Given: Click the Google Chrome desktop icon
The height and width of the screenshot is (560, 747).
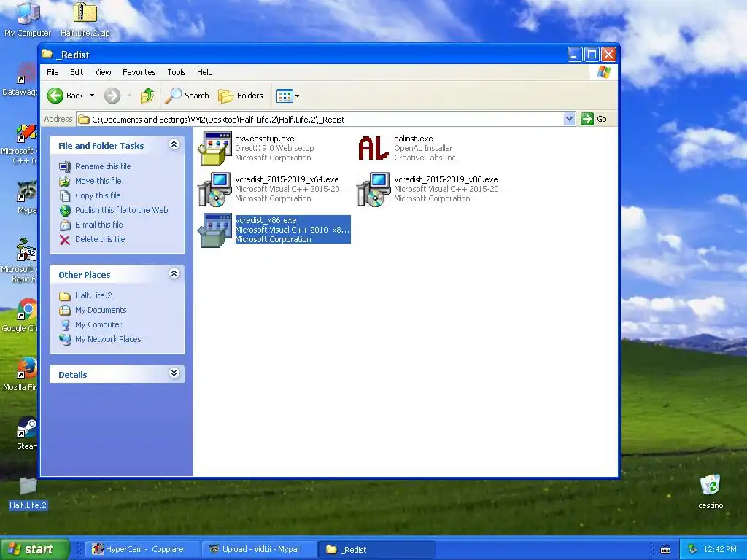Looking at the screenshot, I should (27, 309).
